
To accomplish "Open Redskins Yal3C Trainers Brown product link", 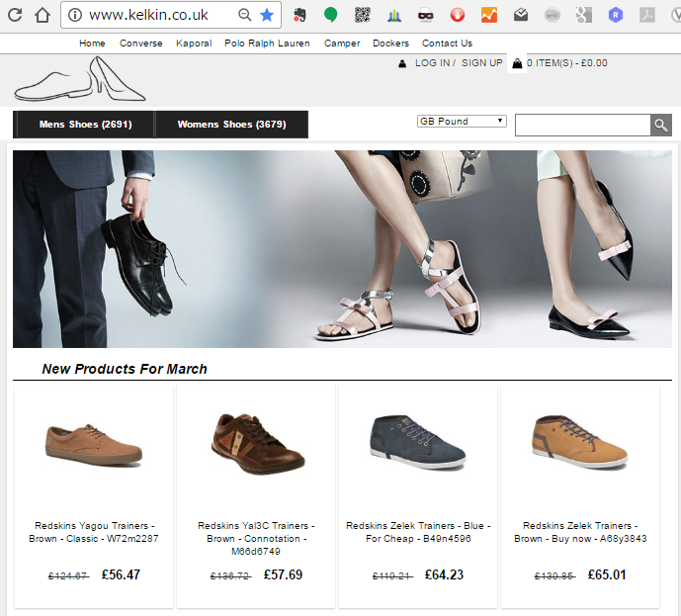I will (256, 539).
